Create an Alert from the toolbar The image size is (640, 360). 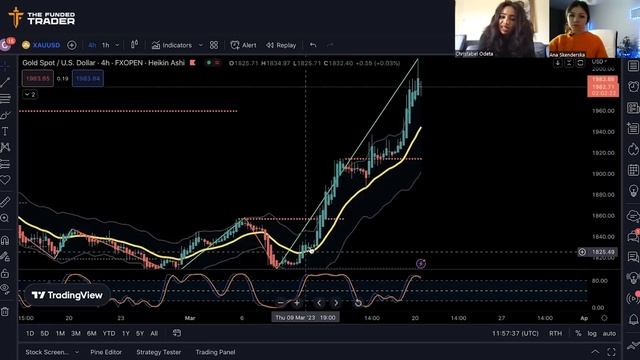pos(243,45)
